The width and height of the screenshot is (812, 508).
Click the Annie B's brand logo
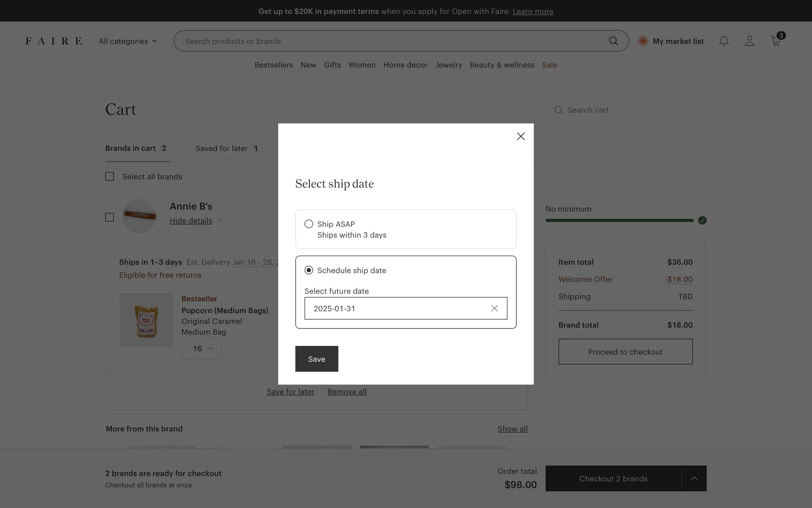pyautogui.click(x=140, y=216)
